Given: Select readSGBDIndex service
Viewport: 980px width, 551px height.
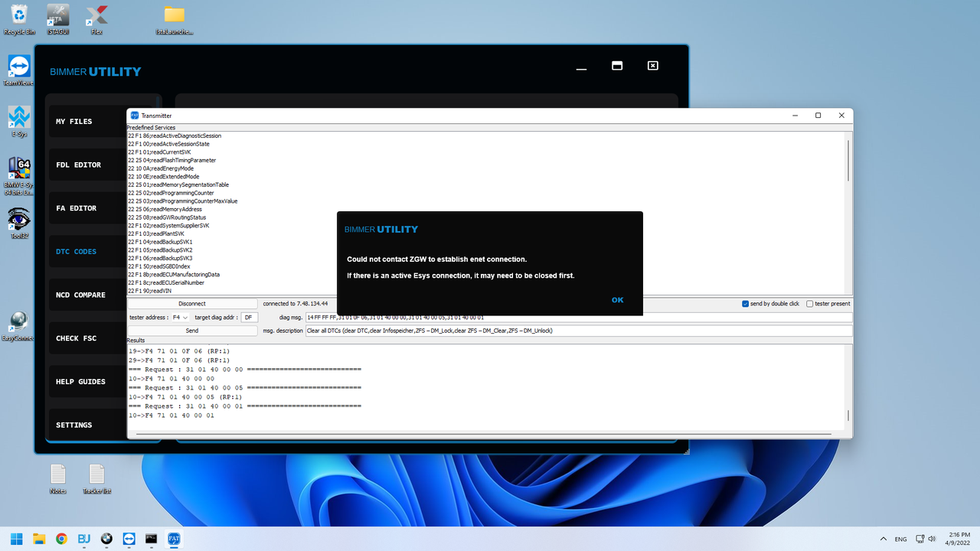Looking at the screenshot, I should pos(159,266).
